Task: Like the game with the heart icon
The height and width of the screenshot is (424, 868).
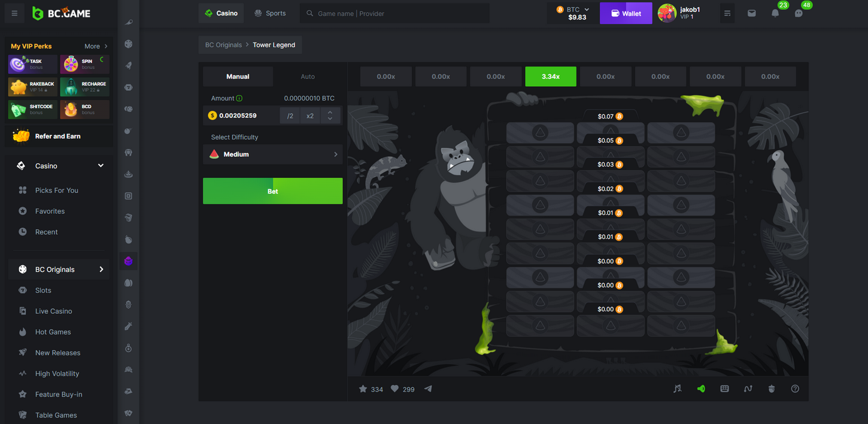Action: [x=394, y=388]
